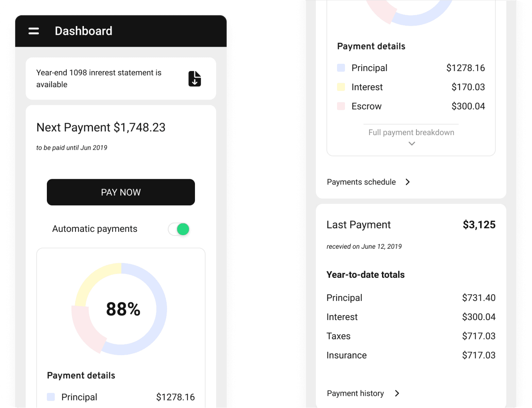Open the hamburger menu in Dashboard header

[34, 31]
